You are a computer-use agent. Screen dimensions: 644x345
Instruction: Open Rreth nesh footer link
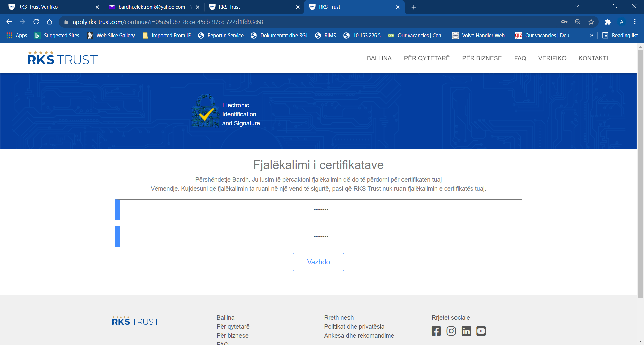pos(339,318)
